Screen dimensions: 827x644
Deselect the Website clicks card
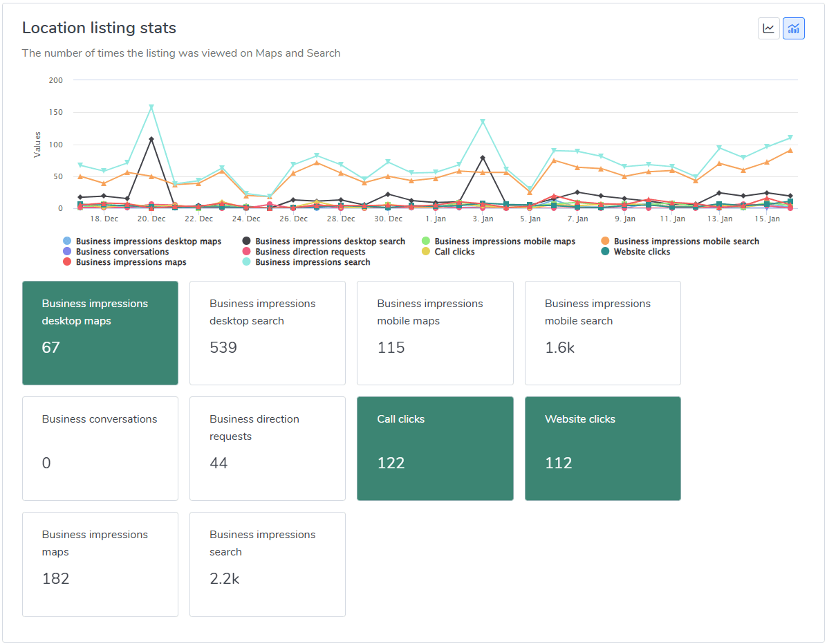pos(603,448)
